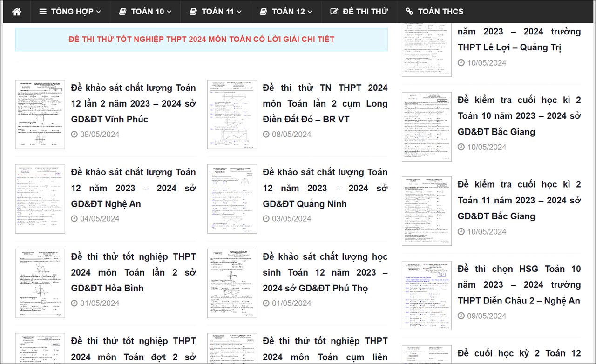Open the ĐỀ THI THỬ menu item
Screen dimensions: 596x364
[359, 12]
